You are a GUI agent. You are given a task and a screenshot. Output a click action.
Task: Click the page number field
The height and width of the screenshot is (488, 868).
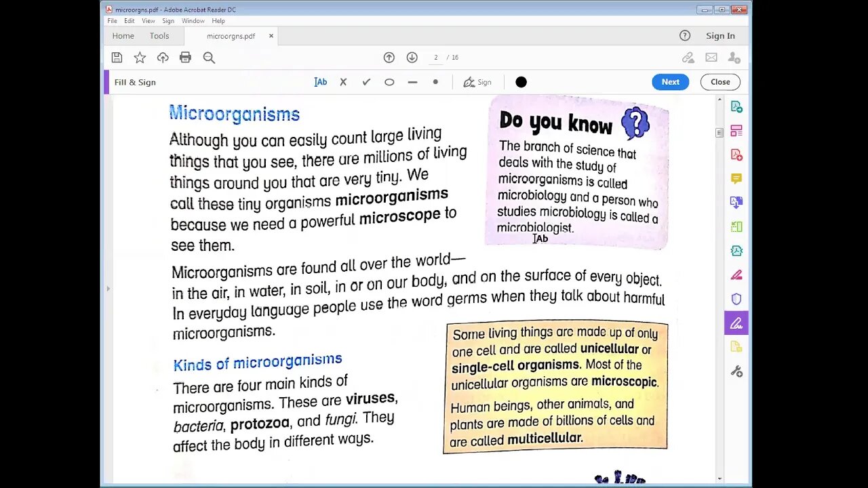click(x=436, y=58)
